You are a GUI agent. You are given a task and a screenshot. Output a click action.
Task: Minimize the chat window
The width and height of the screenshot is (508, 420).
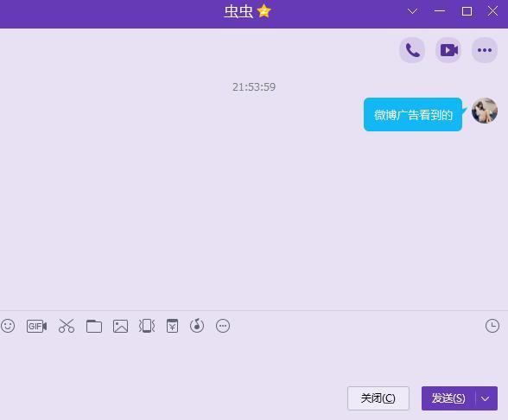(x=440, y=12)
